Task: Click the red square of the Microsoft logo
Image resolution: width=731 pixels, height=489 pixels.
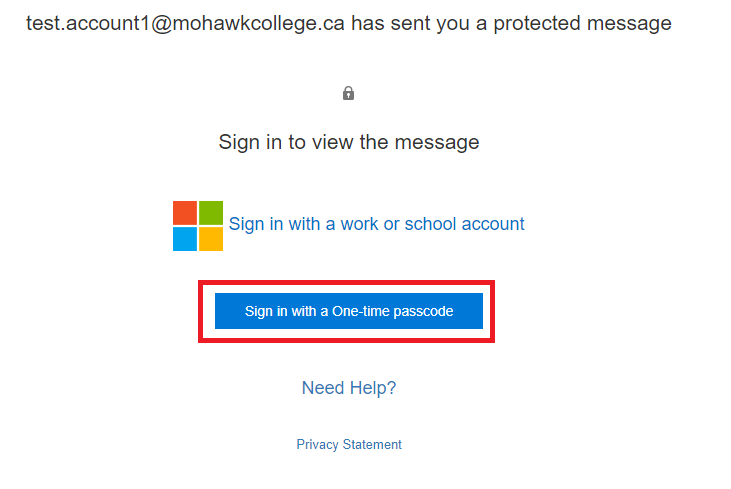Action: click(185, 212)
